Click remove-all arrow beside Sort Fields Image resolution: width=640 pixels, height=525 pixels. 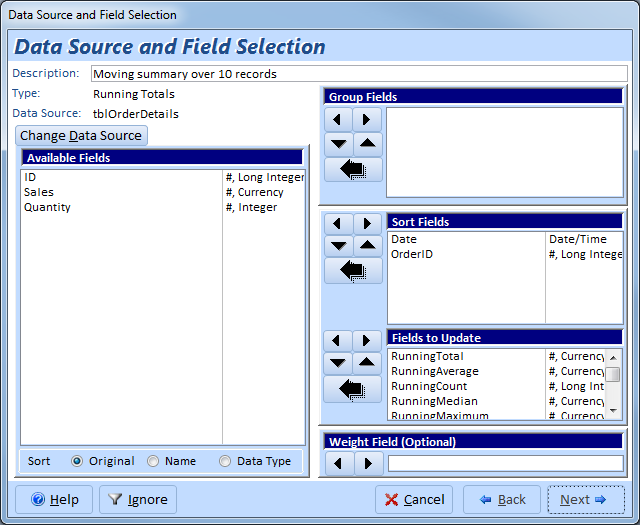353,270
